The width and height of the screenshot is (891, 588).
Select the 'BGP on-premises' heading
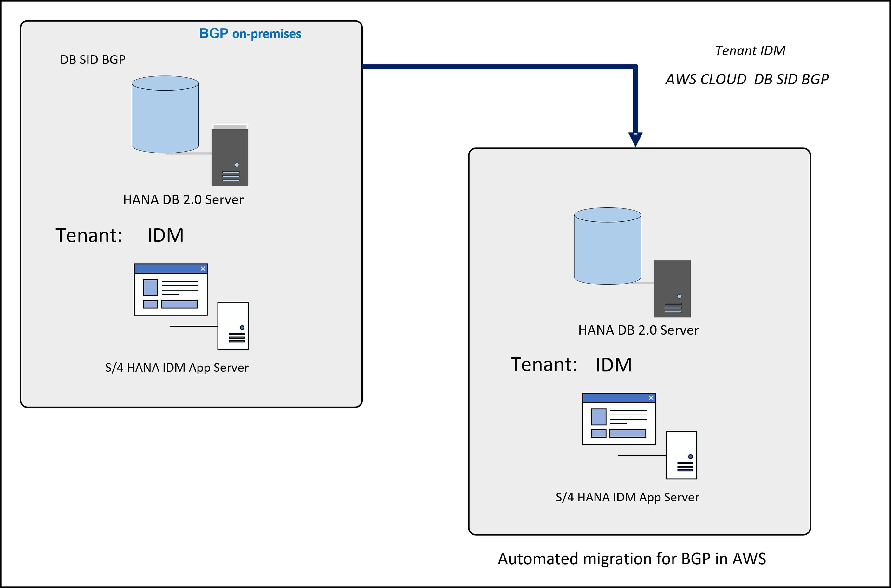pos(250,33)
